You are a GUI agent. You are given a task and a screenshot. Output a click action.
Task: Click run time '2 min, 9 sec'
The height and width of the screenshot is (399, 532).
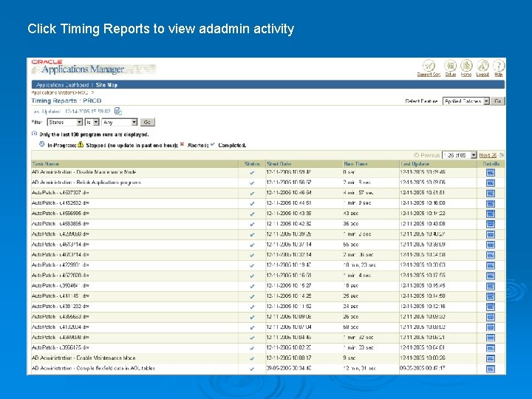click(x=357, y=183)
